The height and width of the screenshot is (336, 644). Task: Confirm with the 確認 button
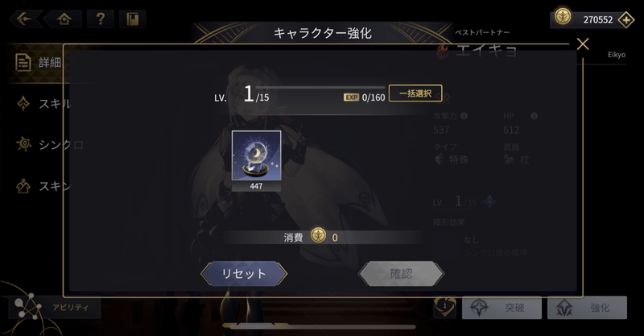pyautogui.click(x=401, y=273)
